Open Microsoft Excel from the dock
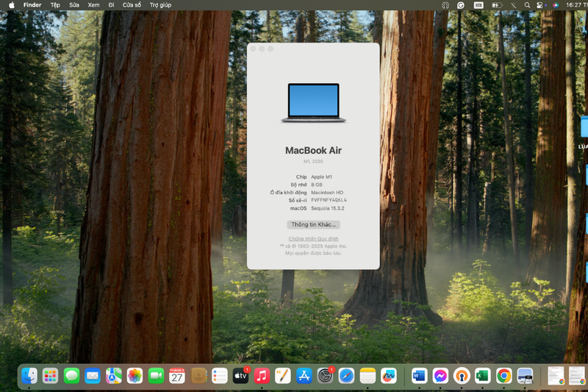The height and width of the screenshot is (392, 588). click(x=483, y=376)
